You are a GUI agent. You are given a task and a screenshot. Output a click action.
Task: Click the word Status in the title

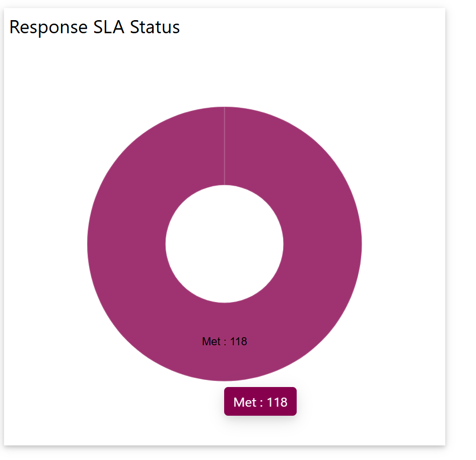[155, 27]
